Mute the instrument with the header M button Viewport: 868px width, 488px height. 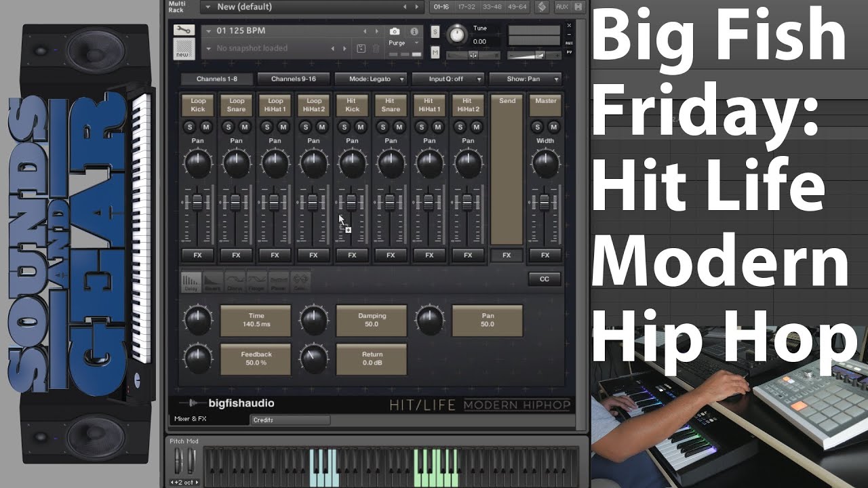(435, 52)
